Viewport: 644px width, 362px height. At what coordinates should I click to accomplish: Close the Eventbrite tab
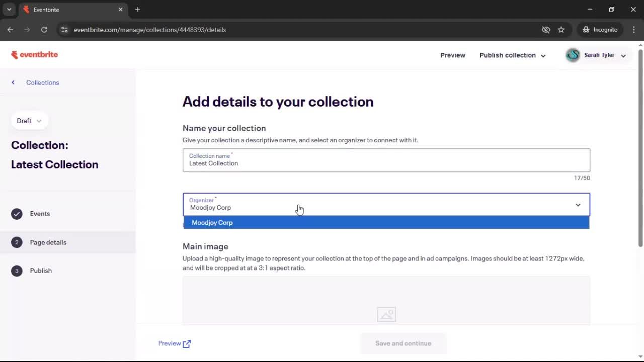tap(121, 10)
